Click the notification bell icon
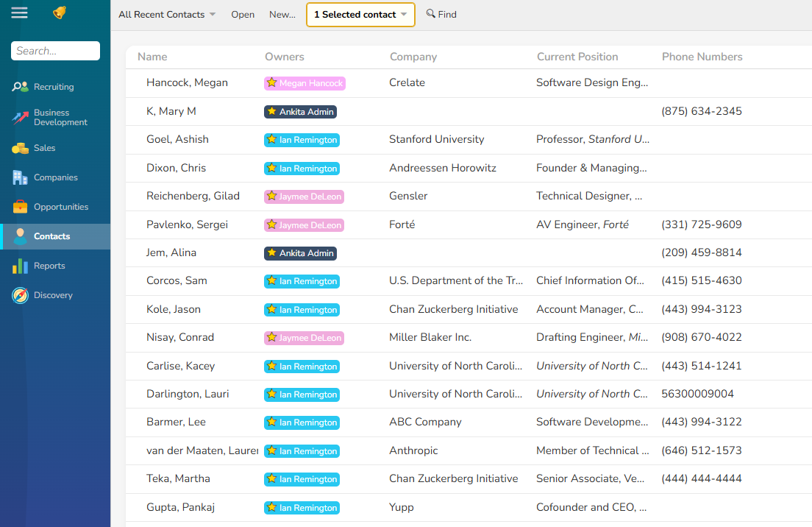The image size is (812, 527). click(x=60, y=13)
